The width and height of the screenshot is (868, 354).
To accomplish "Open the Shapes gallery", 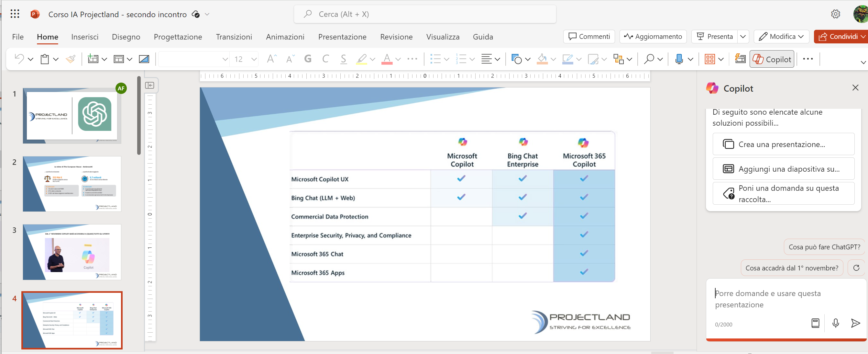I will tap(517, 59).
